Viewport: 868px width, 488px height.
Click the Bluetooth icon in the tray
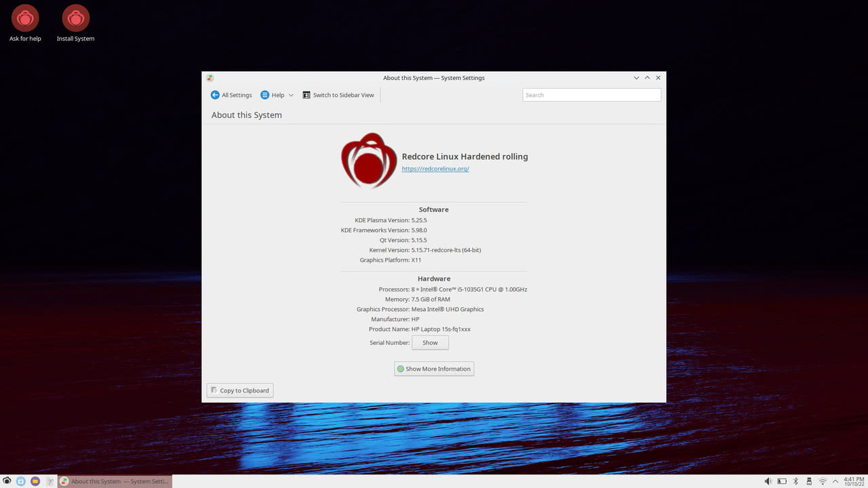795,481
